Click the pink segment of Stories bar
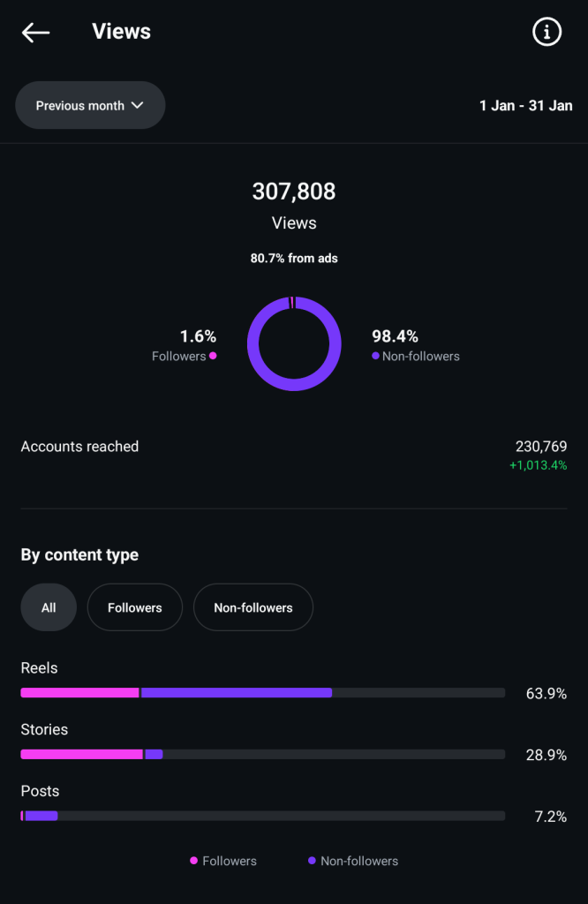The height and width of the screenshot is (904, 588). coord(81,754)
